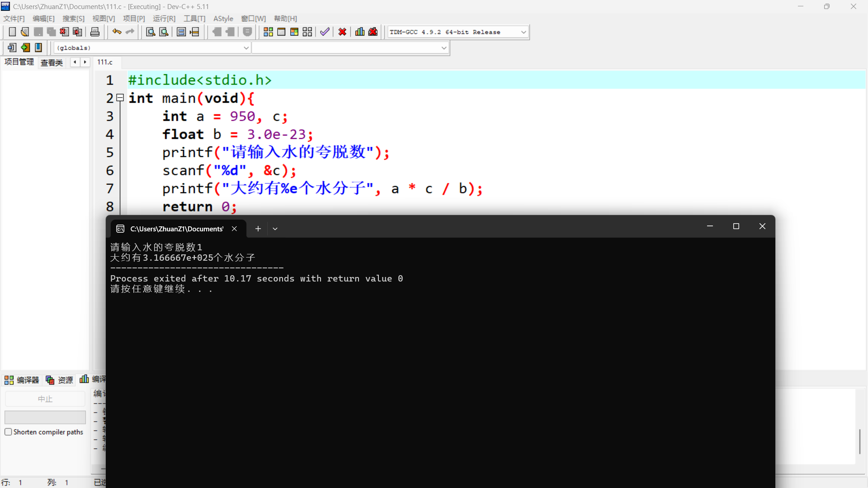The width and height of the screenshot is (868, 488).
Task: Switch to the 查看类 tab
Action: (x=52, y=62)
